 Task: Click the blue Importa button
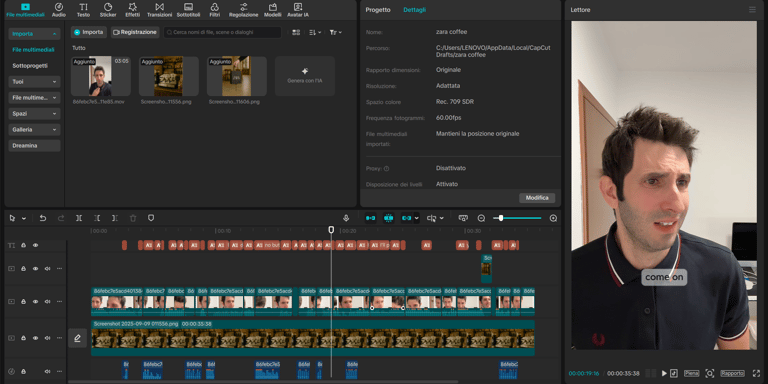pyautogui.click(x=89, y=32)
